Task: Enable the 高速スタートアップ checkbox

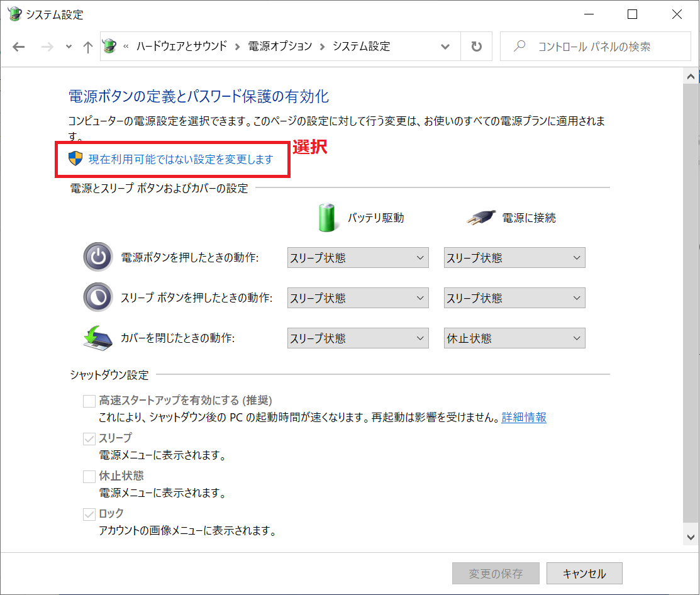Action: [89, 401]
